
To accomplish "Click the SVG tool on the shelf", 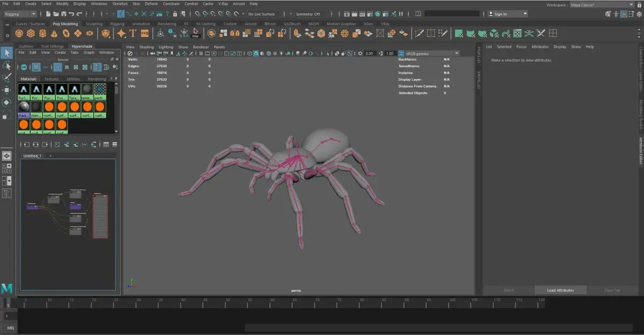I will tap(144, 33).
